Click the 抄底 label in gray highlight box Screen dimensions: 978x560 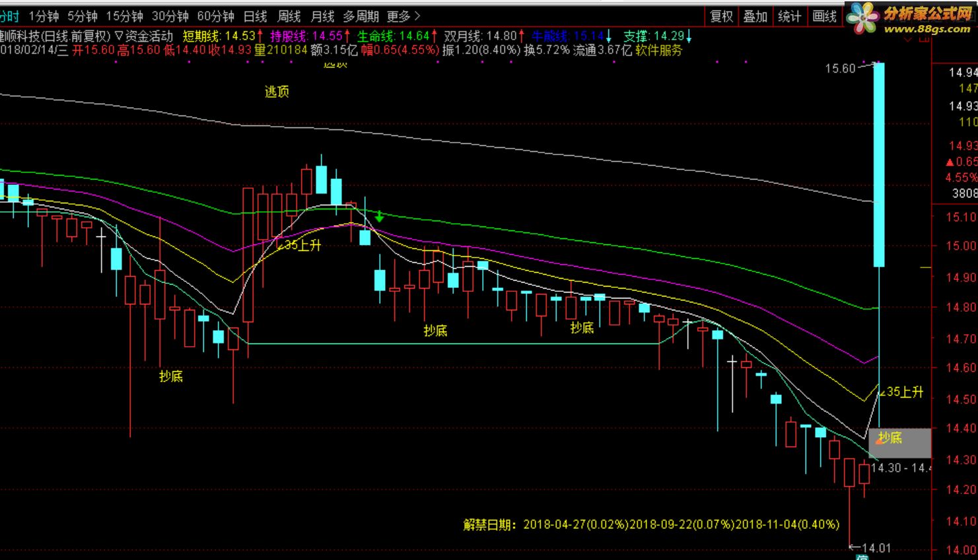pos(890,437)
